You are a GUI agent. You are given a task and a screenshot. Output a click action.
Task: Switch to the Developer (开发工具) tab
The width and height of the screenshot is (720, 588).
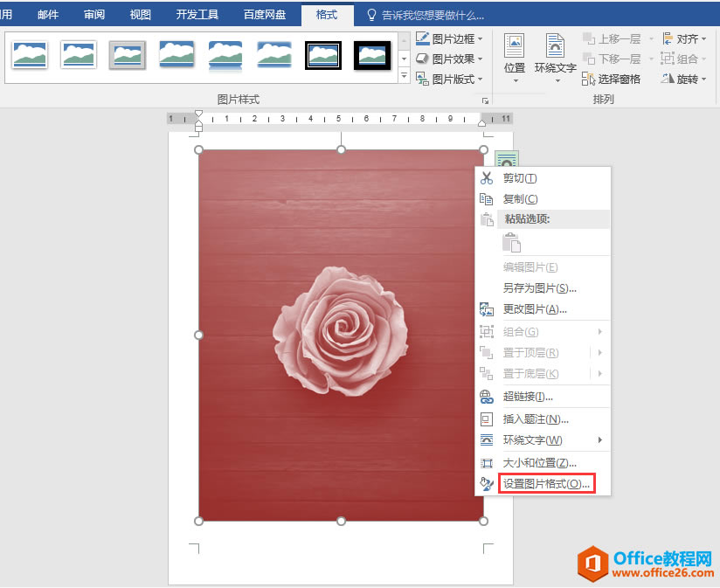click(x=197, y=15)
